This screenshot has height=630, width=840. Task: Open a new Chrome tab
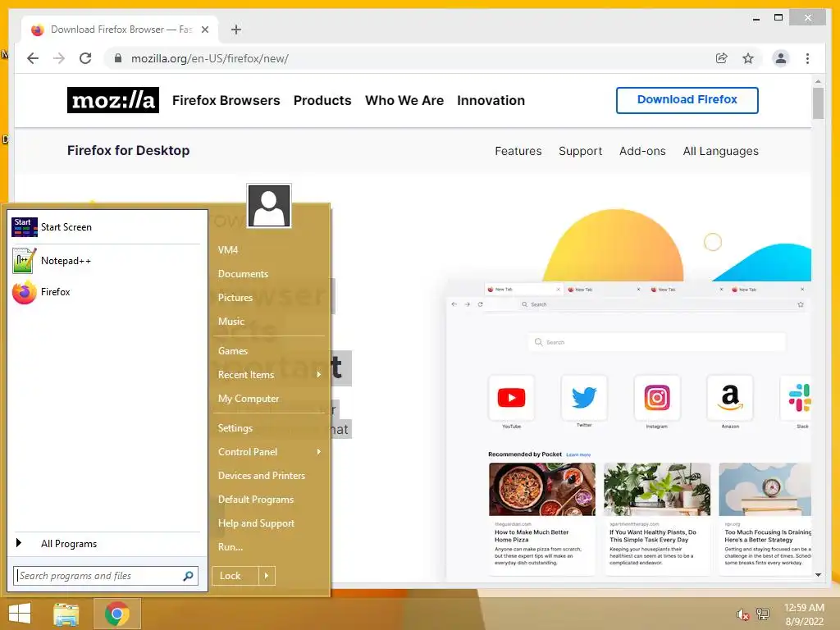[x=236, y=30]
